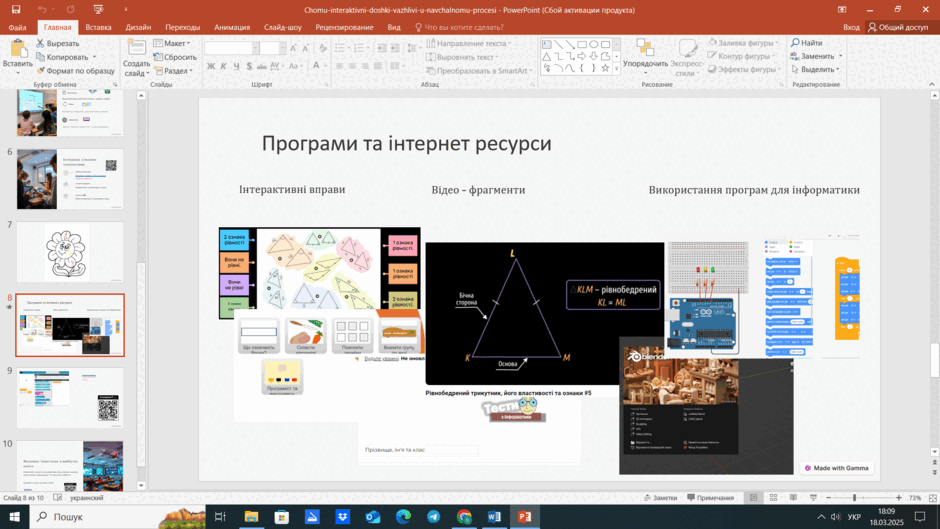Viewport: 940px width, 529px height.
Task: Click the zoom slider in status bar
Action: pos(863,498)
